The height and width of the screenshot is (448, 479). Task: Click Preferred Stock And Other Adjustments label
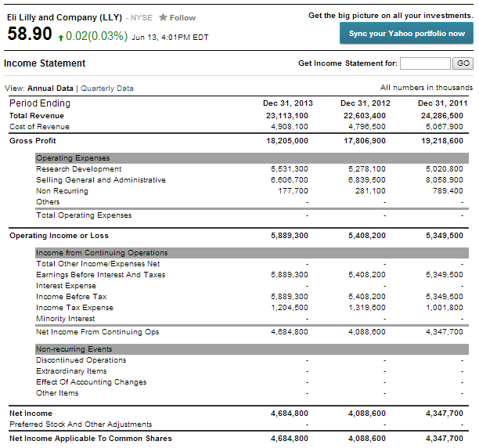coord(81,425)
